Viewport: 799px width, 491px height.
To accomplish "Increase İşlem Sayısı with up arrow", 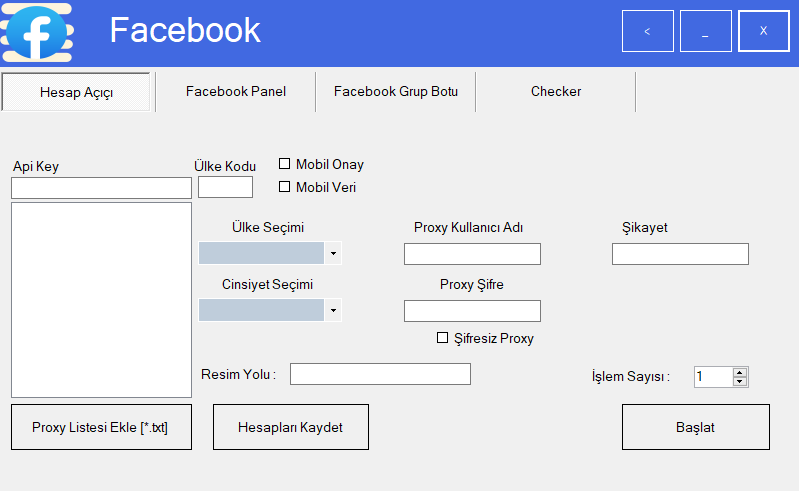I will [x=740, y=373].
